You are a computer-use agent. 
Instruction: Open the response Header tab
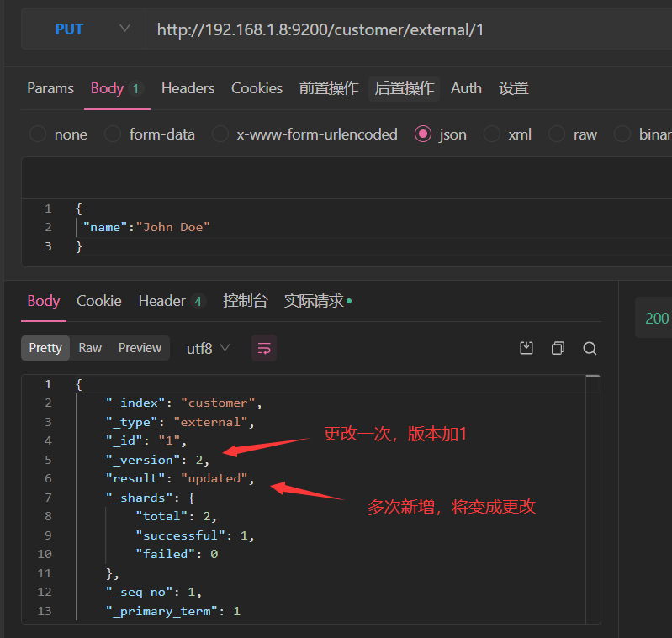[172, 301]
